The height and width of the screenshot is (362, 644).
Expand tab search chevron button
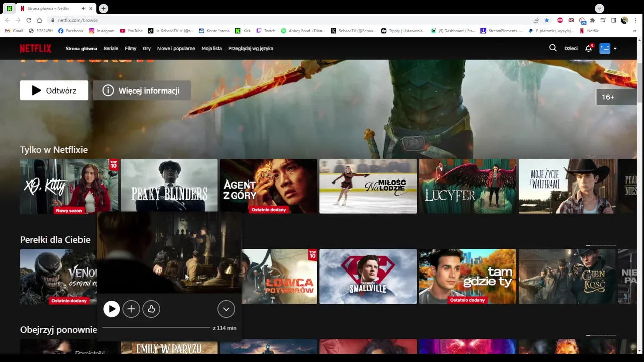599,9
